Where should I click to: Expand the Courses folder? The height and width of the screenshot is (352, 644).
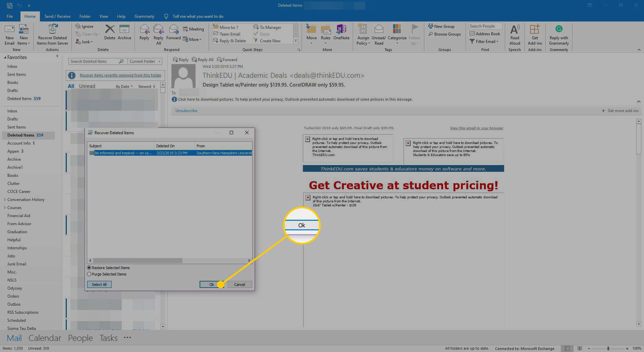5,208
